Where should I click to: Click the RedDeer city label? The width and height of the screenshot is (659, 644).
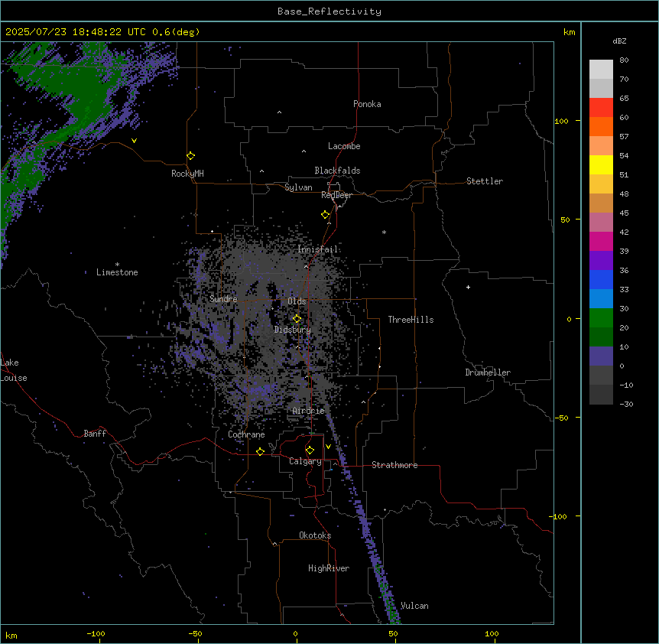336,195
